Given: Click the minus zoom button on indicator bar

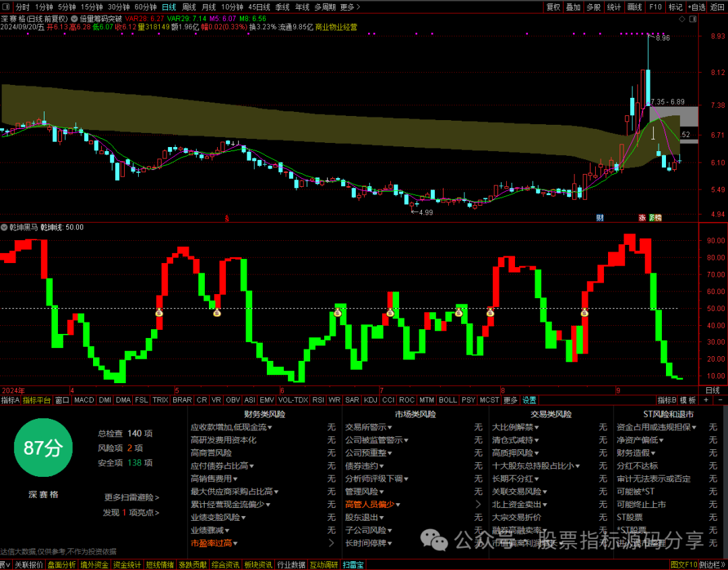Looking at the screenshot, I should 721,400.
